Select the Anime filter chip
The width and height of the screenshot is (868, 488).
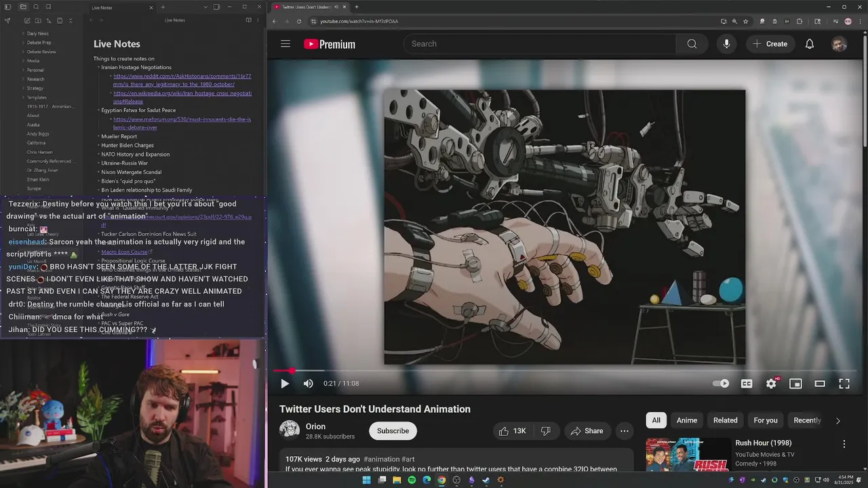pos(687,420)
